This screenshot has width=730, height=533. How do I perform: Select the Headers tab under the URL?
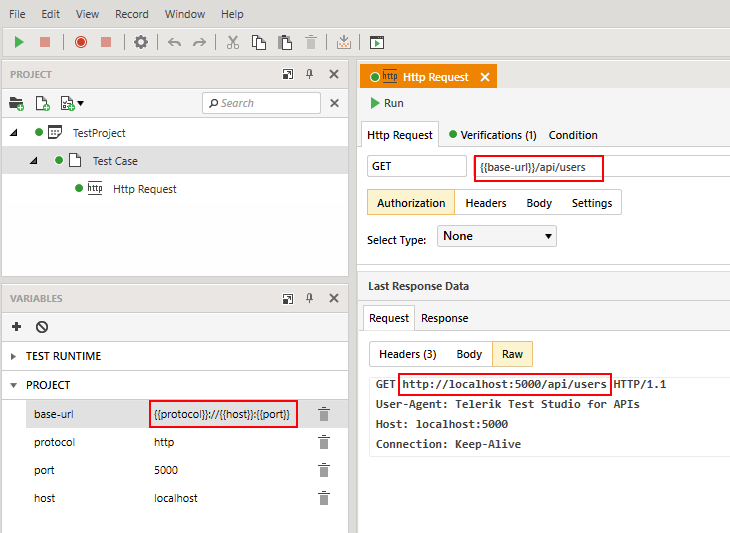486,203
